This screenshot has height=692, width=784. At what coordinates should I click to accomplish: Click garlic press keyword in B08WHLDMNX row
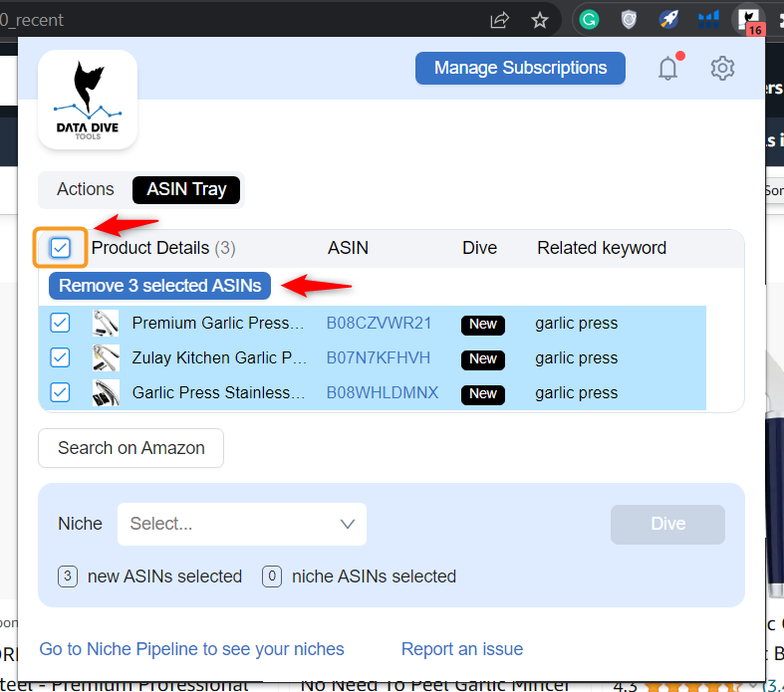click(577, 393)
